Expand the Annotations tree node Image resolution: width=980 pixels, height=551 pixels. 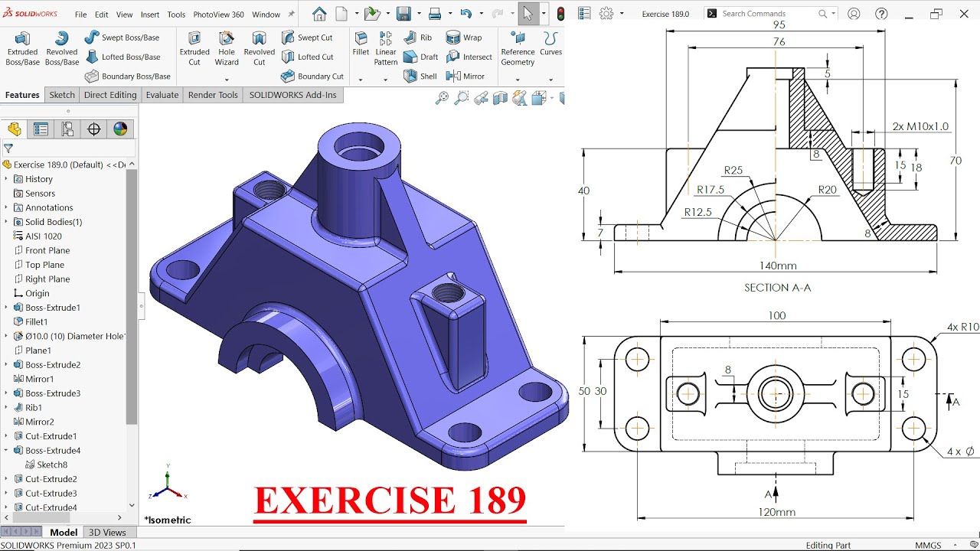point(6,207)
